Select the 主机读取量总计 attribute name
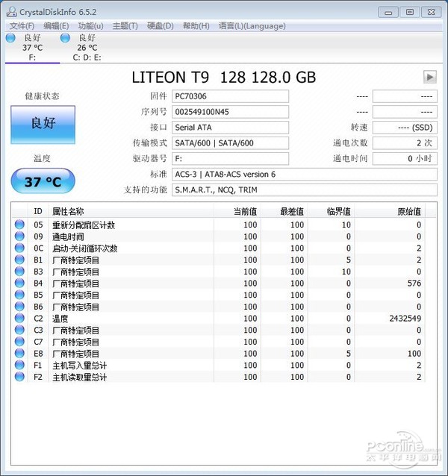Screen dimensions: 448x476 pos(80,377)
